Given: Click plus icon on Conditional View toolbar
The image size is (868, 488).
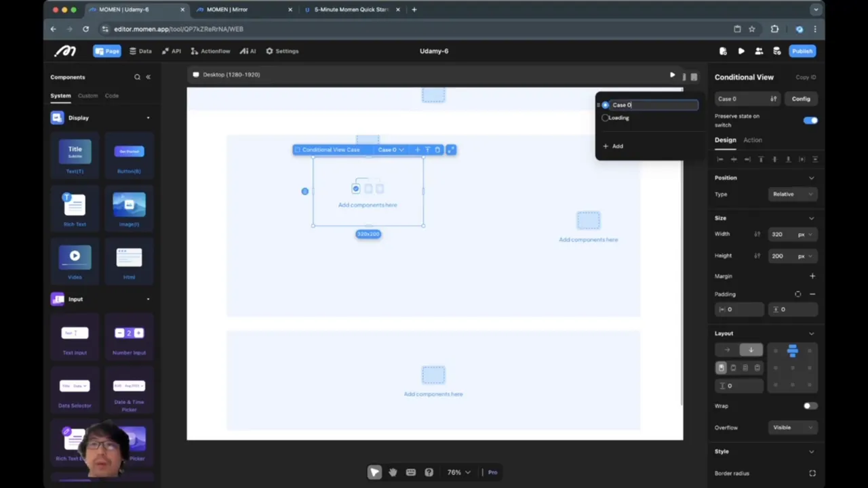Looking at the screenshot, I should 417,150.
